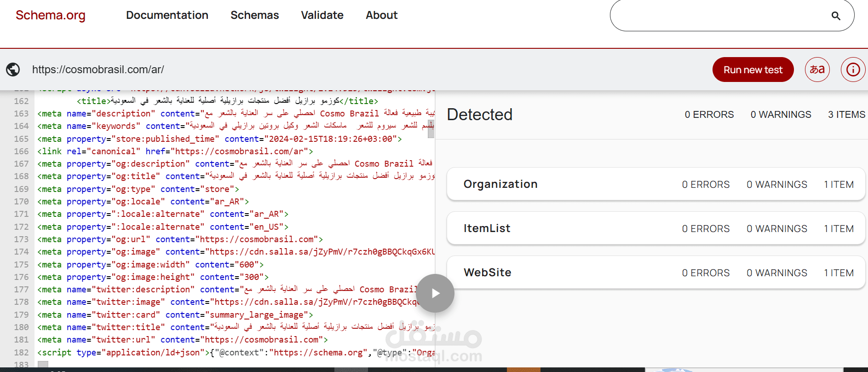Viewport: 868px width, 372px height.
Task: Click the globe icon beside the URL
Action: tap(13, 70)
